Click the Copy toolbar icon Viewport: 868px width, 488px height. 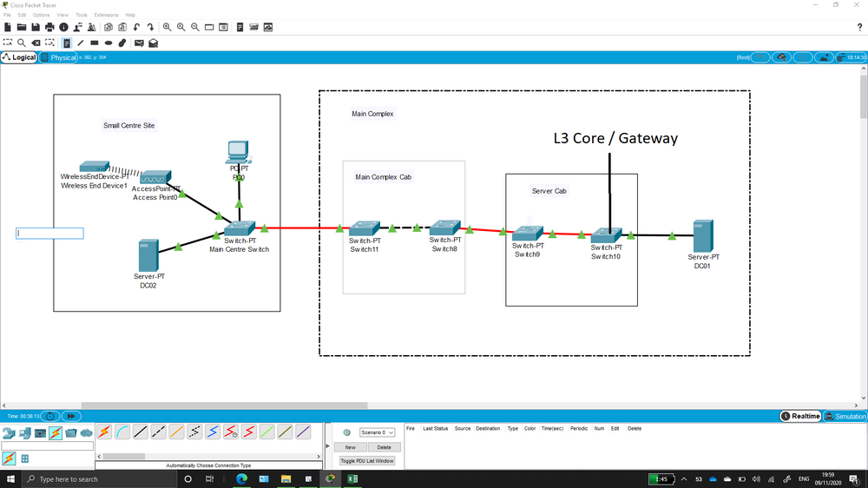108,27
